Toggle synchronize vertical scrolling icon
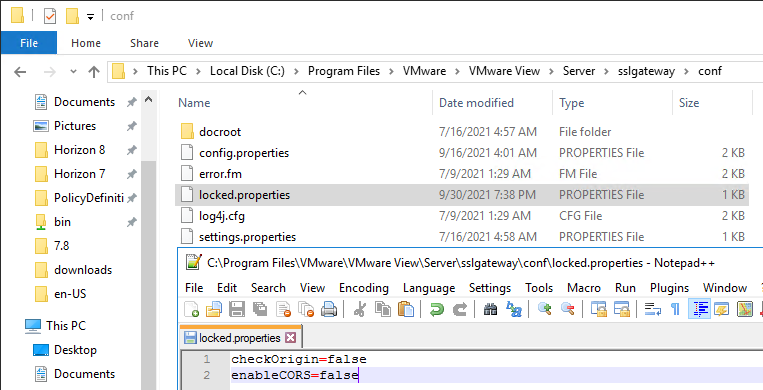This screenshot has height=390, width=763. click(x=599, y=309)
